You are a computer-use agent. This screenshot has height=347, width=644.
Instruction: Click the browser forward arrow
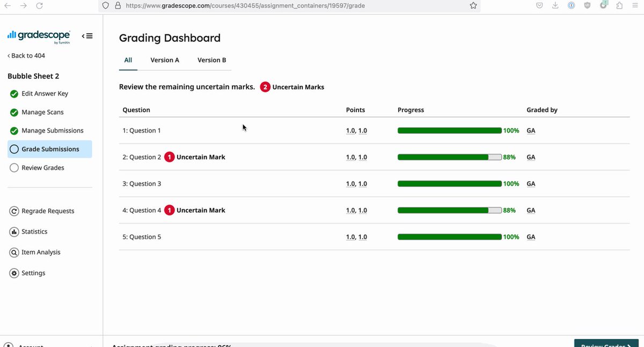click(24, 5)
